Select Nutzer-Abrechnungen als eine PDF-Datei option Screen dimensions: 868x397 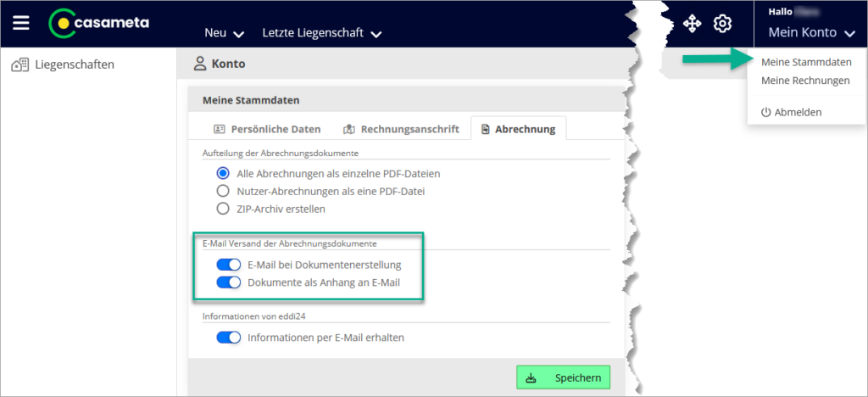pos(224,191)
